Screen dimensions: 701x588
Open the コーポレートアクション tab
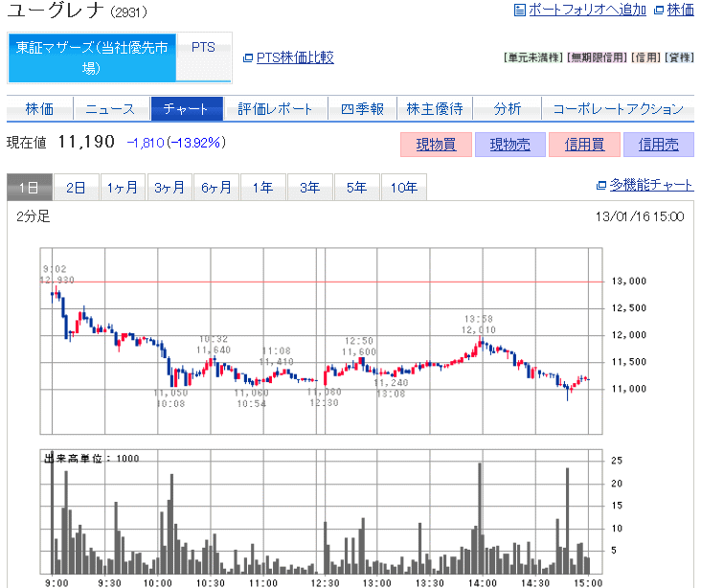tap(618, 108)
